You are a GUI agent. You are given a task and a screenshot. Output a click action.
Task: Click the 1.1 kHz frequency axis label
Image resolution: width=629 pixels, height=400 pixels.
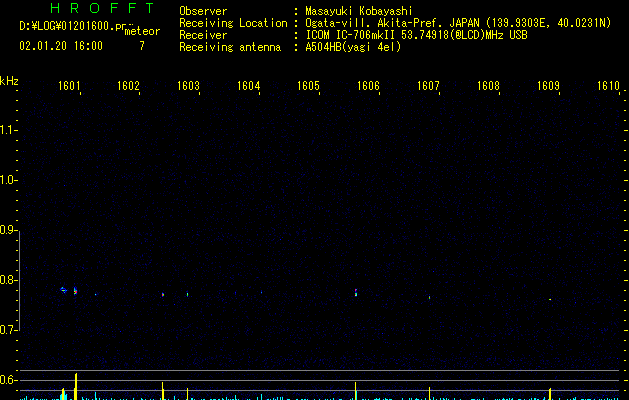tap(8, 130)
